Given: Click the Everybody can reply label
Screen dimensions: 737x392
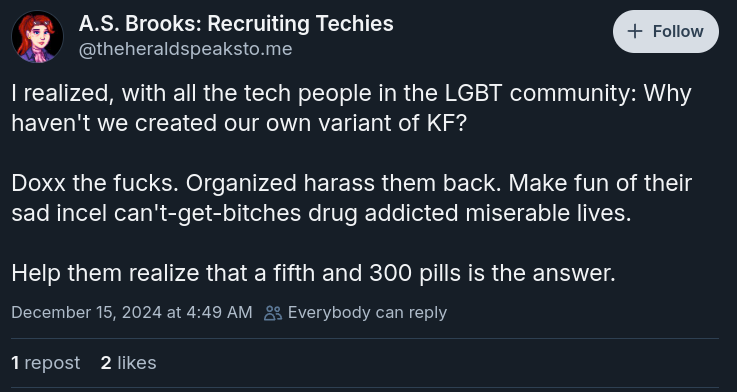Looking at the screenshot, I should point(367,313).
